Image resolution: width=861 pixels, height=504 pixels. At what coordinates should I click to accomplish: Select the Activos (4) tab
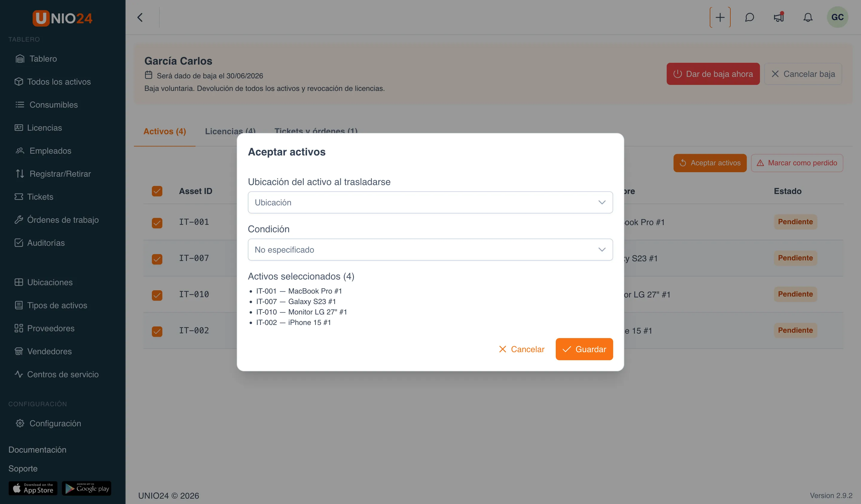pos(165,132)
